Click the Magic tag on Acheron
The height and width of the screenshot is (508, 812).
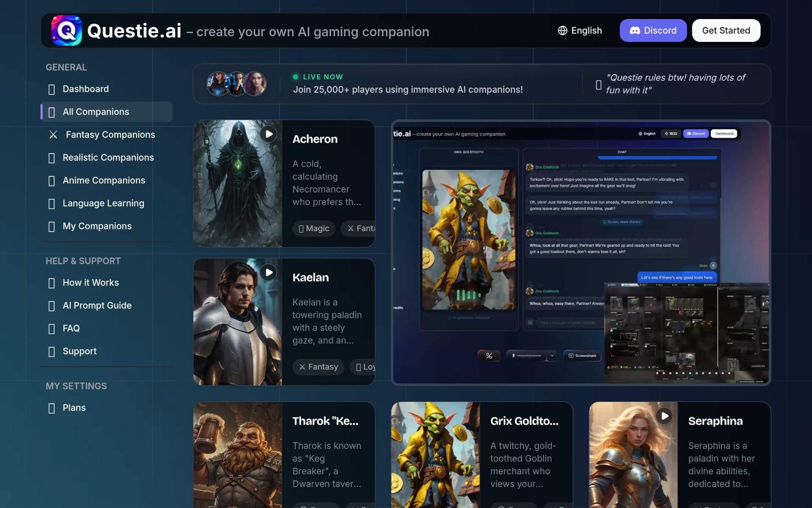pyautogui.click(x=314, y=229)
